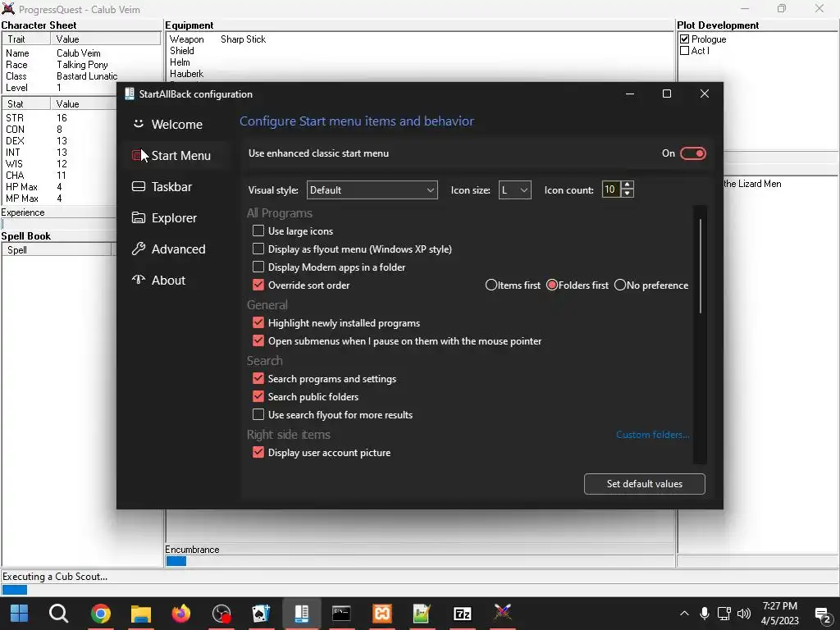Viewport: 840px width, 630px height.
Task: Switch to Welcome section
Action: [x=177, y=125]
